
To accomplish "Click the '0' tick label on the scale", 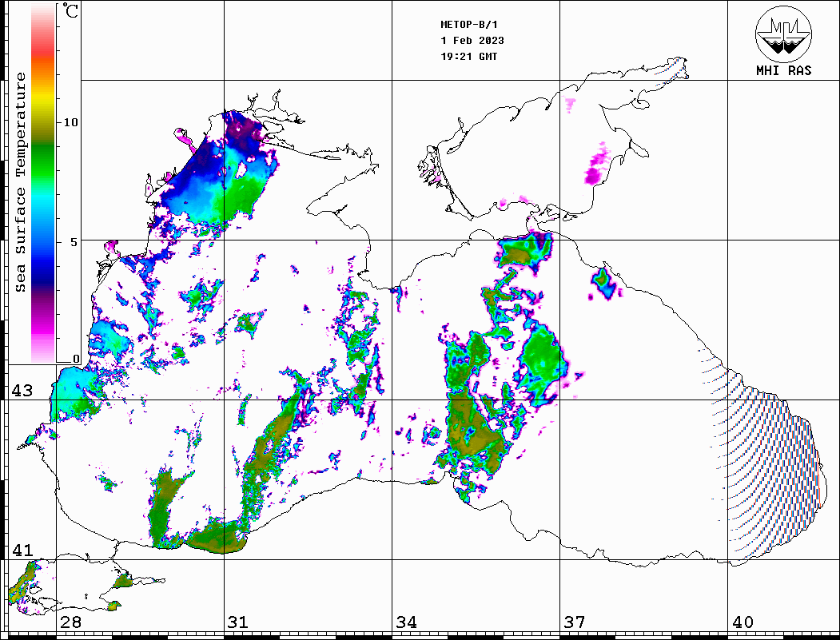I will (76, 359).
